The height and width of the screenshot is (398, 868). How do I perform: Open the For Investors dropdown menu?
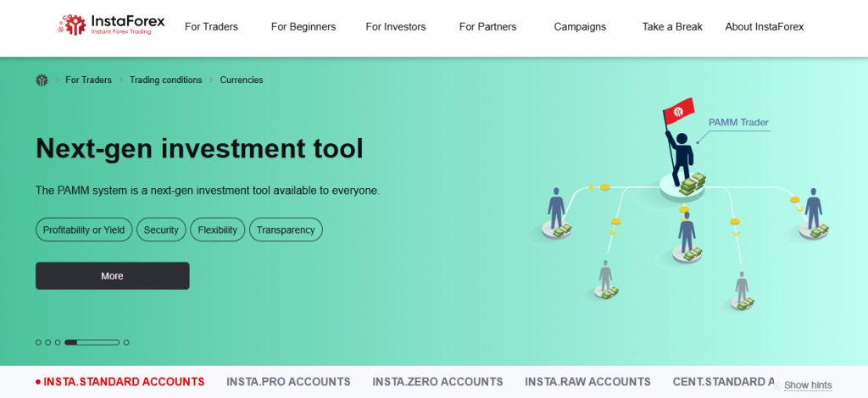(395, 27)
